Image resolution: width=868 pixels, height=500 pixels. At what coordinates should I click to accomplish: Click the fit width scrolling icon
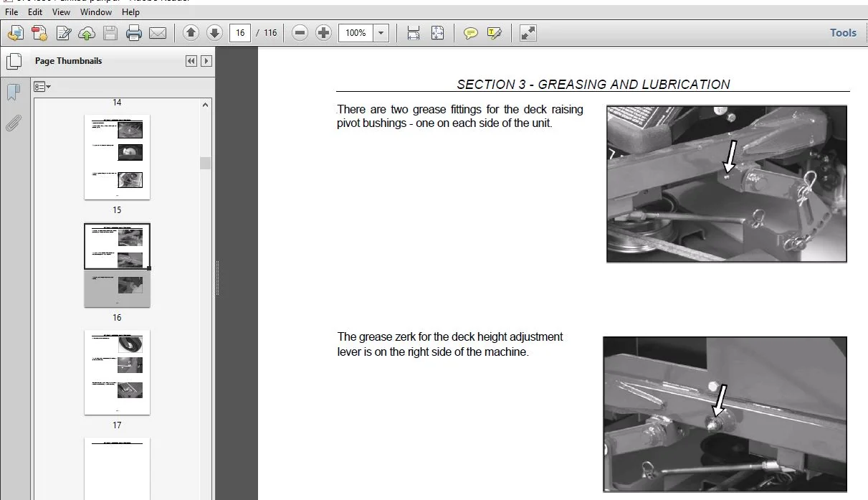(x=414, y=33)
